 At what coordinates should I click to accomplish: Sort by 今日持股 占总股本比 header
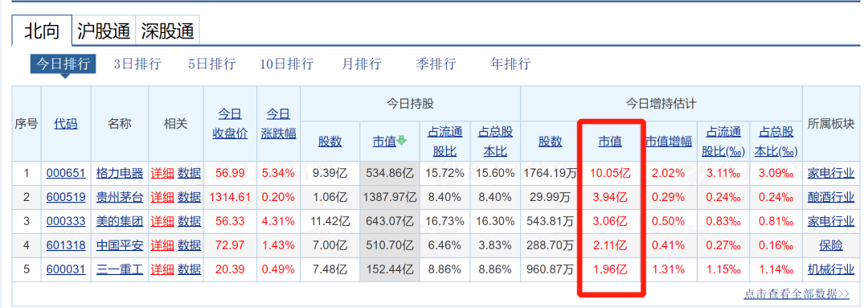coord(495,142)
